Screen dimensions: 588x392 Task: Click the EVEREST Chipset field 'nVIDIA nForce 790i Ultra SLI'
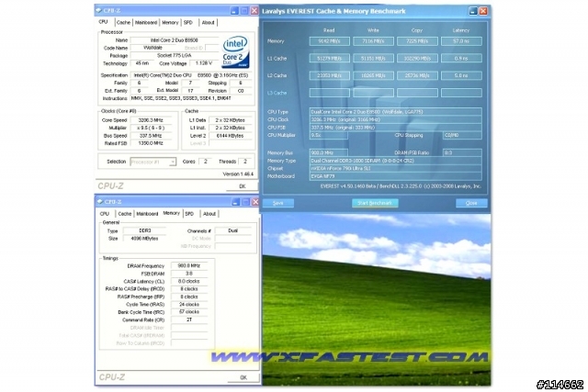396,169
